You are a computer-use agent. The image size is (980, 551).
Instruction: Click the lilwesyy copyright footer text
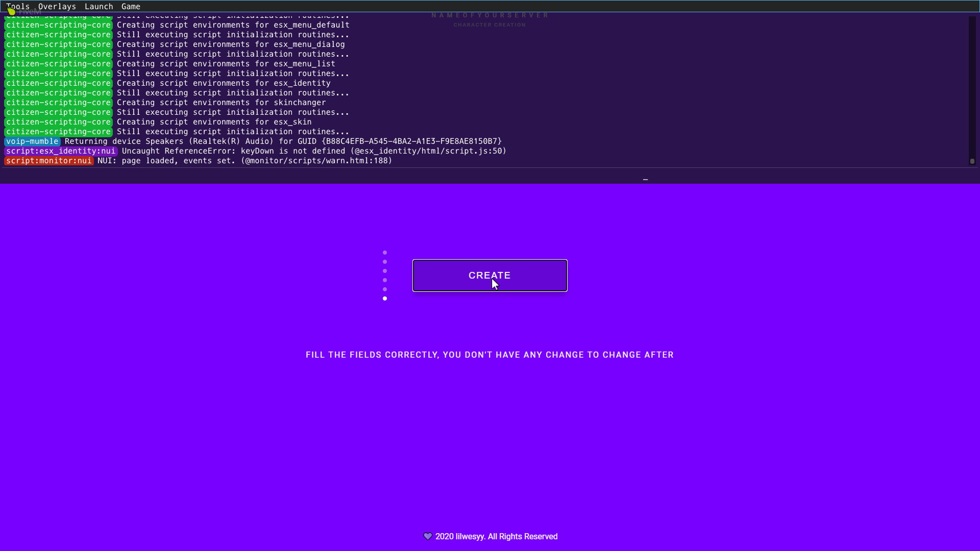(x=496, y=536)
